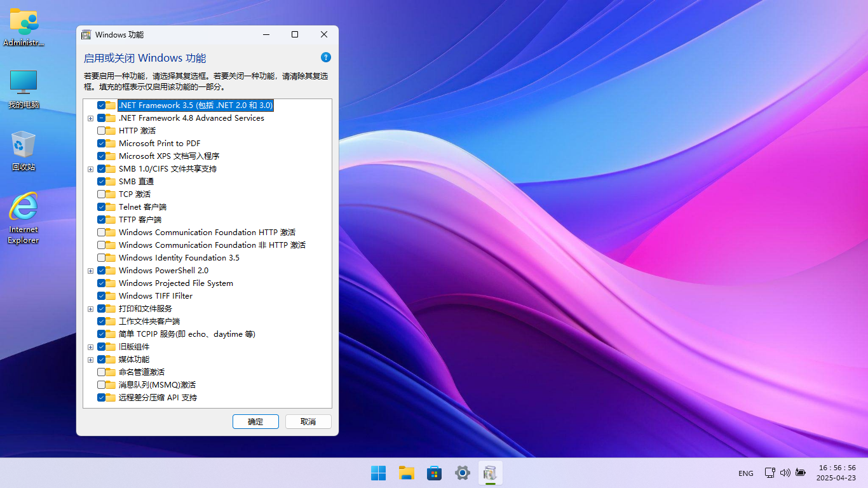Click the network icon in system tray
Screen dimensions: 868x488
point(770,473)
